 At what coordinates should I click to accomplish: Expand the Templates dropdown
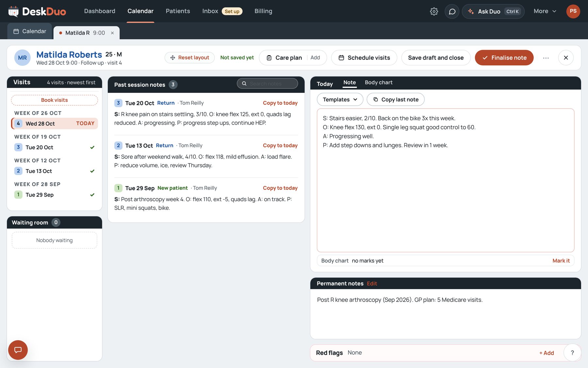tap(340, 99)
